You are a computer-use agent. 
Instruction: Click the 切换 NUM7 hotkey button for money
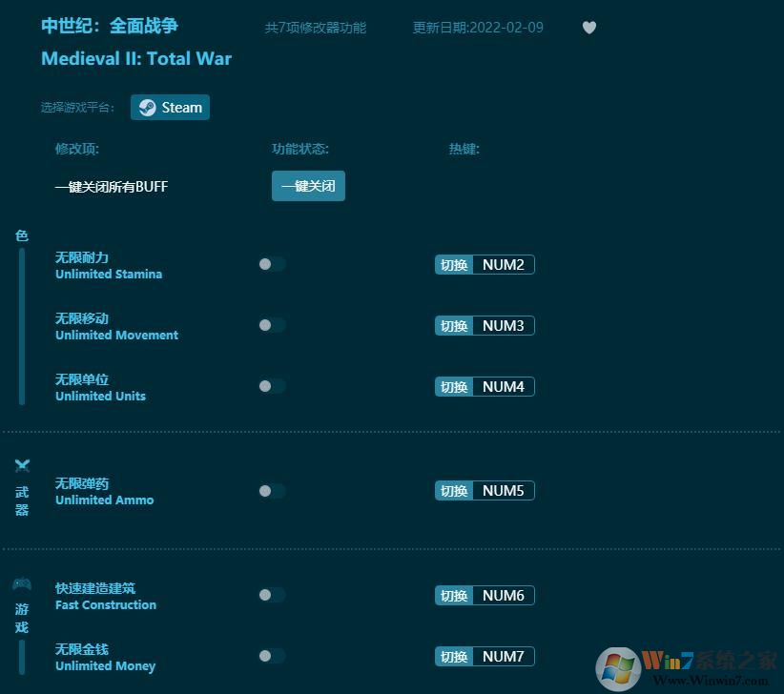(484, 656)
